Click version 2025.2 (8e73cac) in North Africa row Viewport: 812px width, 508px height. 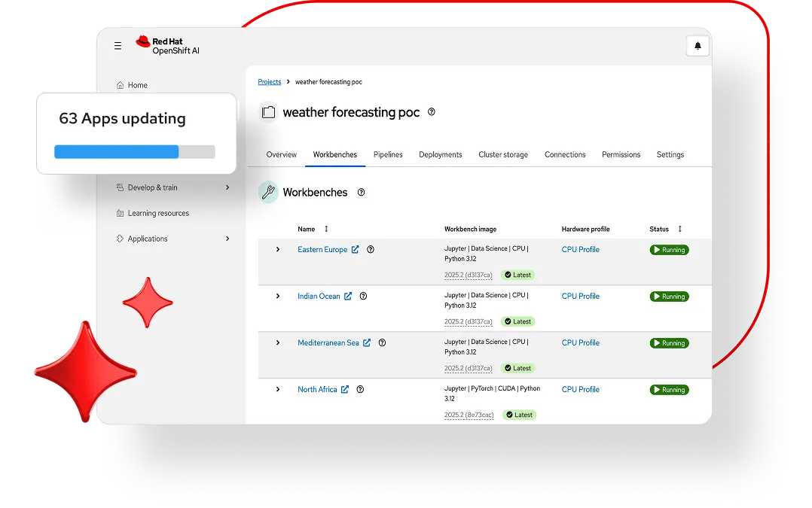[x=469, y=415]
